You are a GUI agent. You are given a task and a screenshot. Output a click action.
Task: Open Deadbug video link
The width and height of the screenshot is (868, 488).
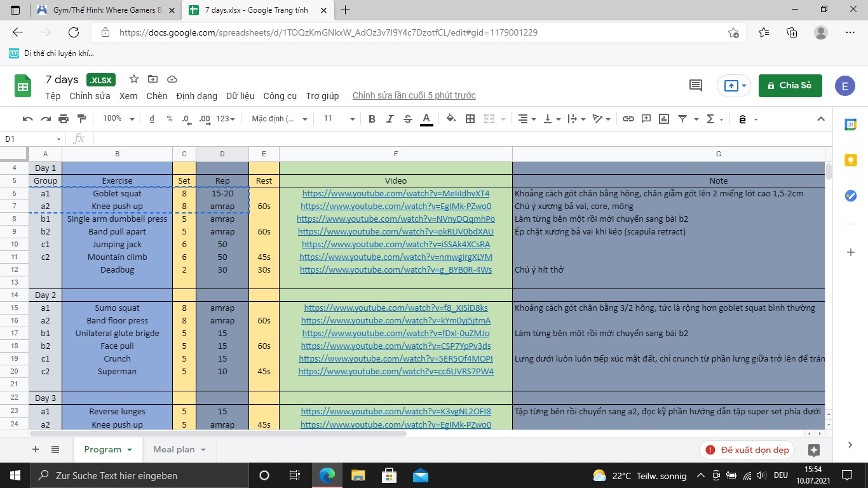pyautogui.click(x=395, y=269)
